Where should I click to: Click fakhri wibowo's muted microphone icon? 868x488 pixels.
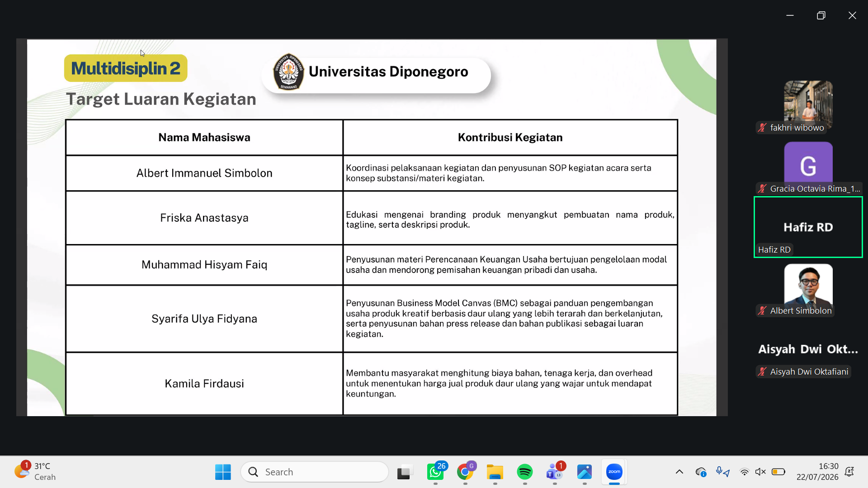pos(763,128)
